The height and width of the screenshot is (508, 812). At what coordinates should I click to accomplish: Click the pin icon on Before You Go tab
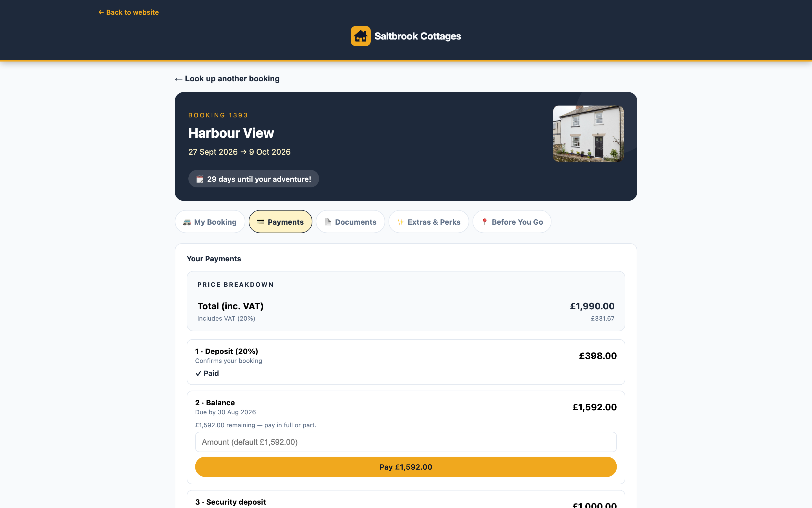(484, 222)
